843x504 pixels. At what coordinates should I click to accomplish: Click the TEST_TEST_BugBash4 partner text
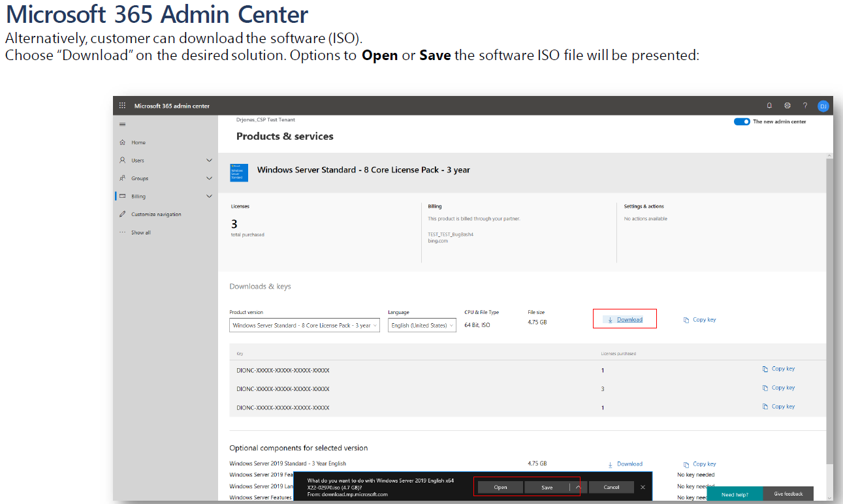tap(451, 234)
